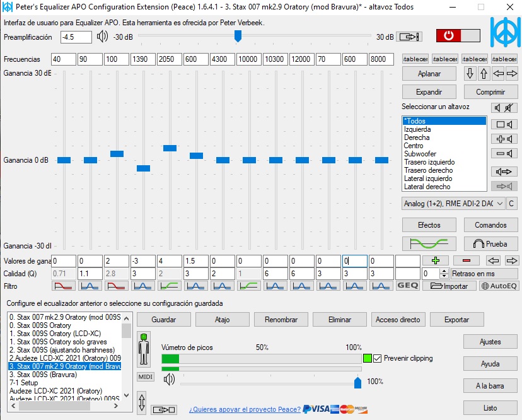
Task: Click the green plus add-band button
Action: pos(436,260)
